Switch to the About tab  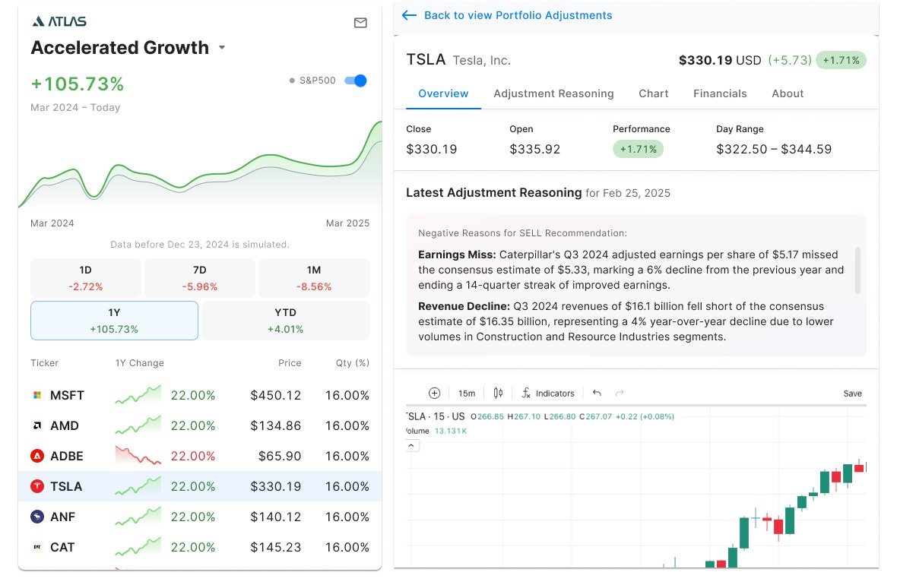pyautogui.click(x=788, y=93)
